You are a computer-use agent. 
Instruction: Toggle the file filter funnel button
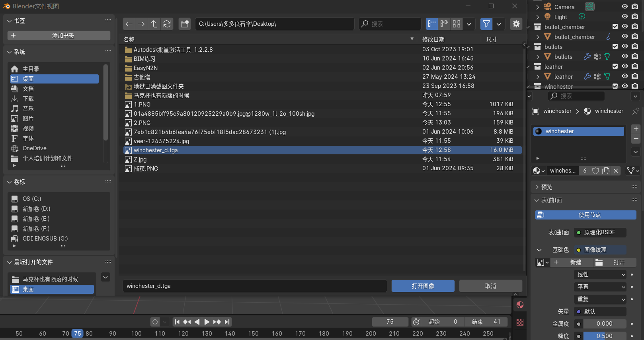pyautogui.click(x=486, y=24)
